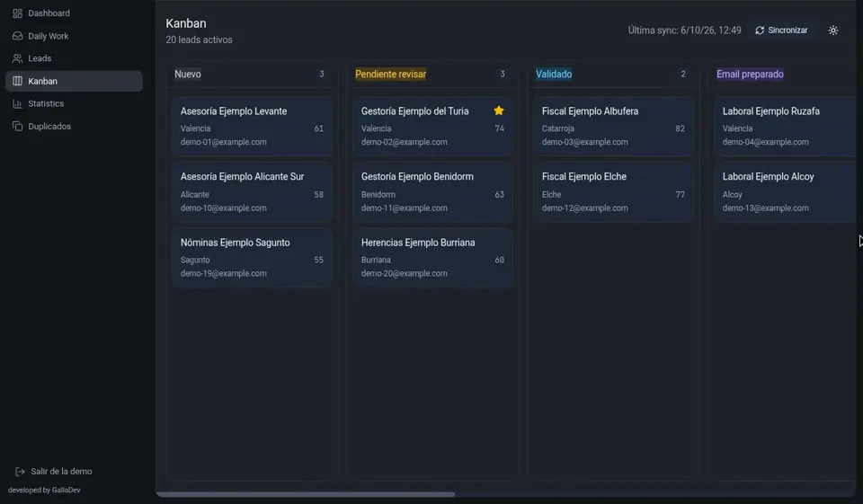Click the Statistics bar chart icon

point(18,103)
